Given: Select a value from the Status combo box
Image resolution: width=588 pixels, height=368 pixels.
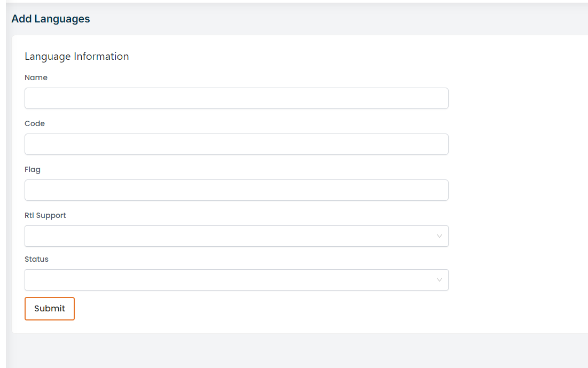Looking at the screenshot, I should tap(236, 279).
